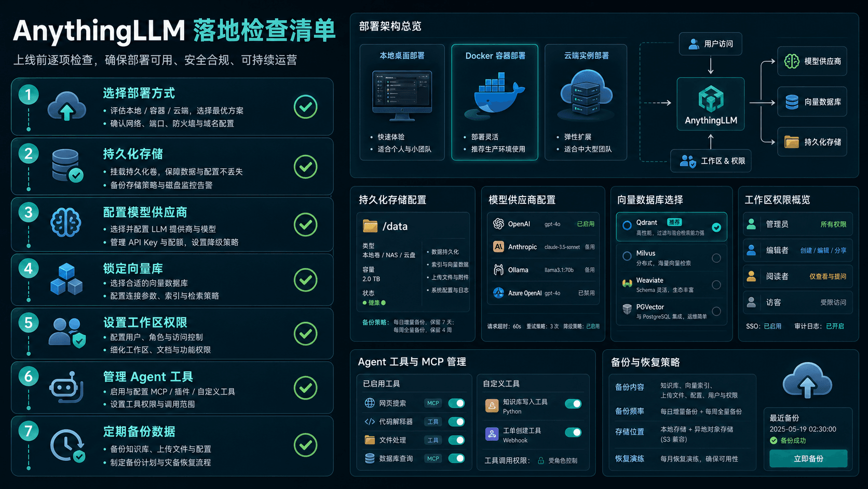The width and height of the screenshot is (868, 489).
Task: Click the brain icon beside 配置模型供应商
Action: pos(66,222)
